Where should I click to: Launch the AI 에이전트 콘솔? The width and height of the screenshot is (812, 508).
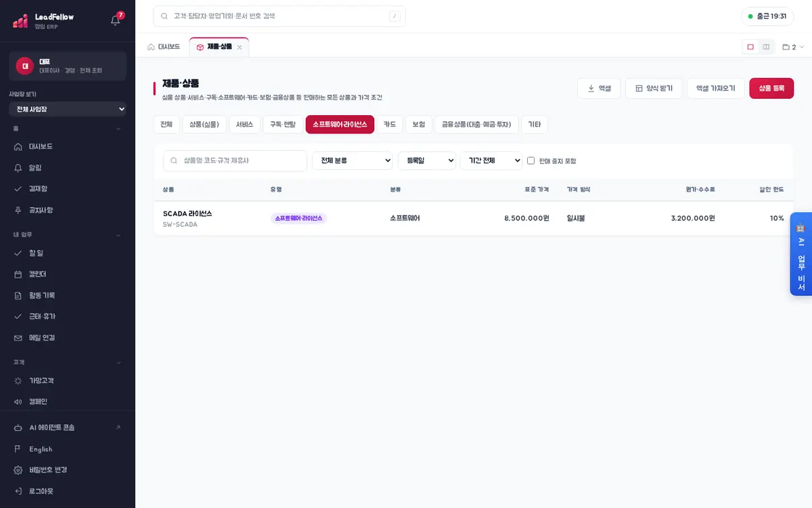(x=68, y=427)
